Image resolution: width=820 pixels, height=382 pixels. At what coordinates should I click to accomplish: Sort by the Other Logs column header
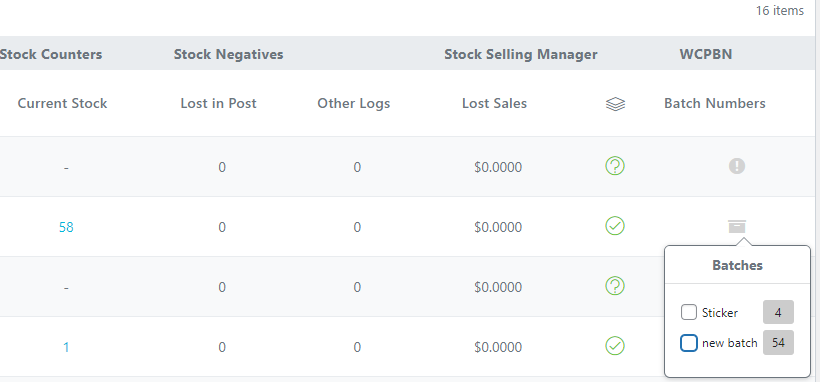pyautogui.click(x=354, y=103)
